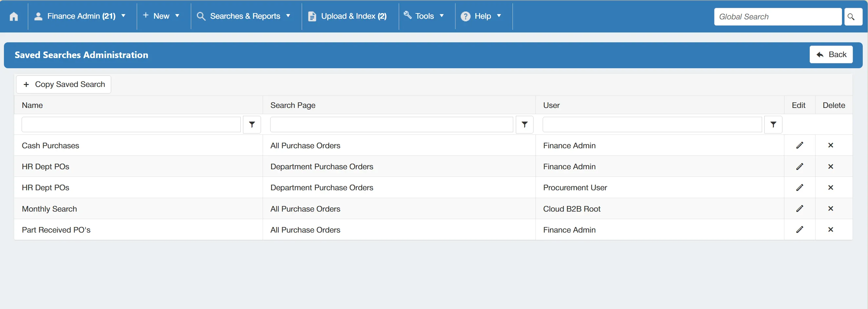868x309 pixels.
Task: Apply the Search Page column filter icon
Action: [x=524, y=125]
